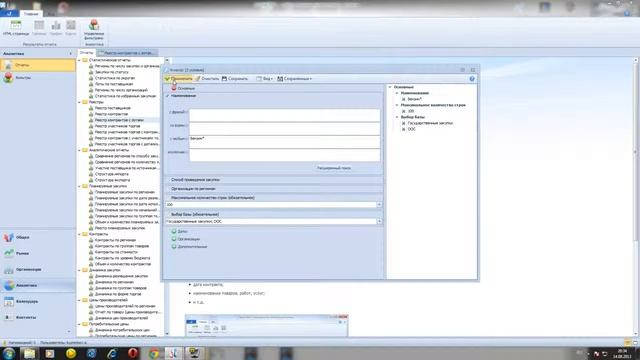Click the embedded screenshot thumbnail in the help page
Screen dimensions: 640x360
(x=267, y=325)
